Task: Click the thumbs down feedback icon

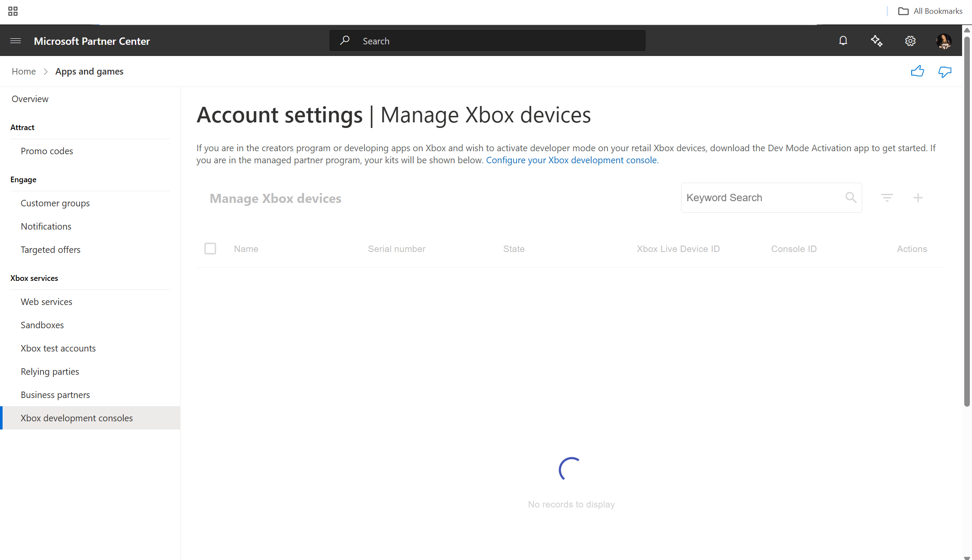Action: click(944, 72)
